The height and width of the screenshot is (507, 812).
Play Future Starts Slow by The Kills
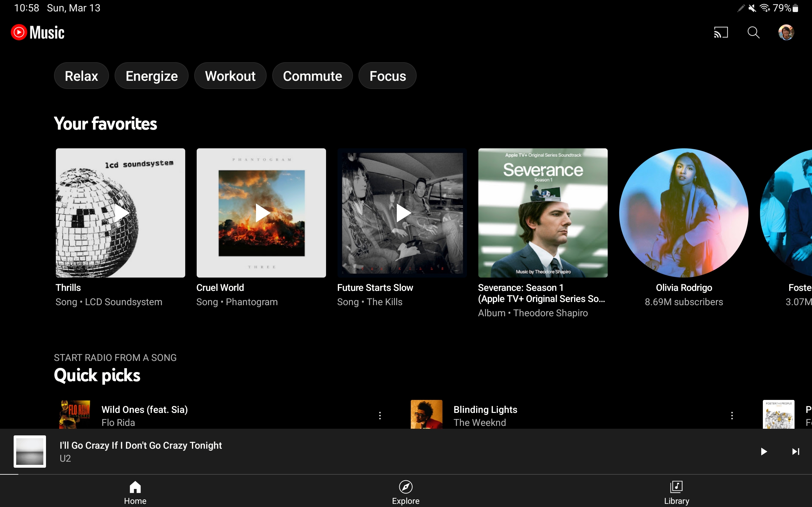(402, 213)
